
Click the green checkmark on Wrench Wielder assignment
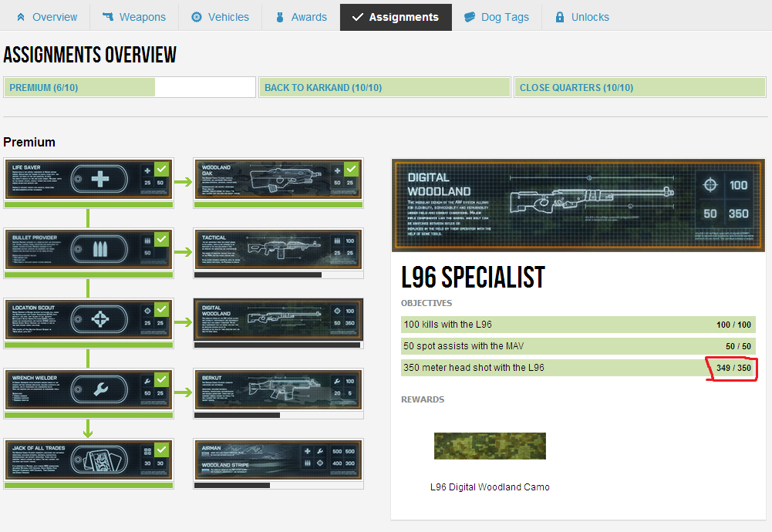pyautogui.click(x=161, y=379)
